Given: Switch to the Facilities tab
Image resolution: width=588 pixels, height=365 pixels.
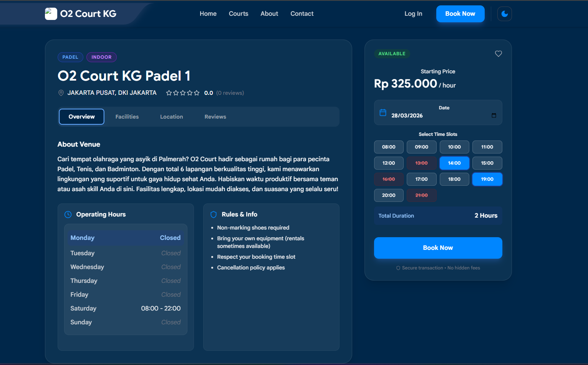Looking at the screenshot, I should [127, 117].
